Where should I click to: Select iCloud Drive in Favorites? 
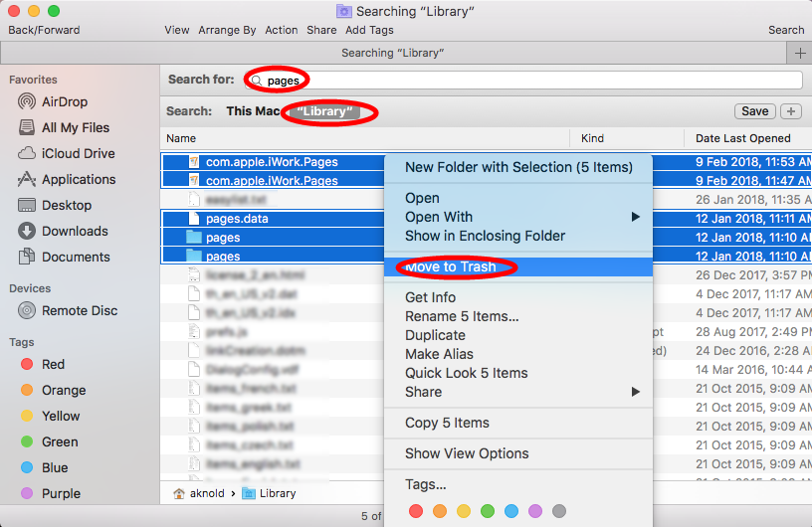pyautogui.click(x=66, y=153)
